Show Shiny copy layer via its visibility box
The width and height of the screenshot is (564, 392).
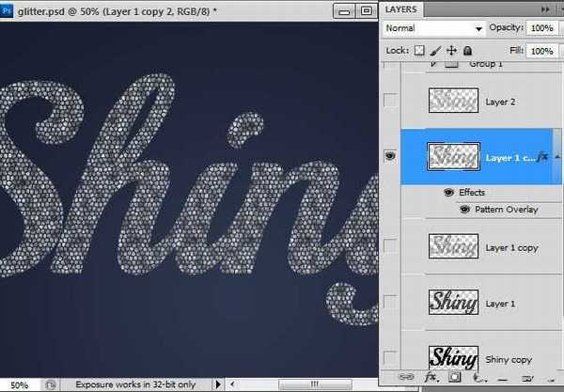pos(391,358)
